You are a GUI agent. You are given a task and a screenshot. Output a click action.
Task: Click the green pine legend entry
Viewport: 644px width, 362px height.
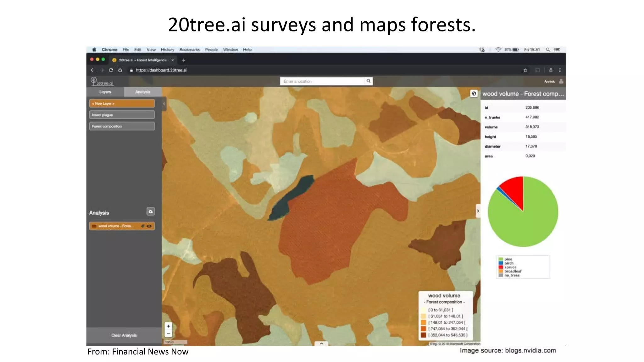tap(505, 259)
